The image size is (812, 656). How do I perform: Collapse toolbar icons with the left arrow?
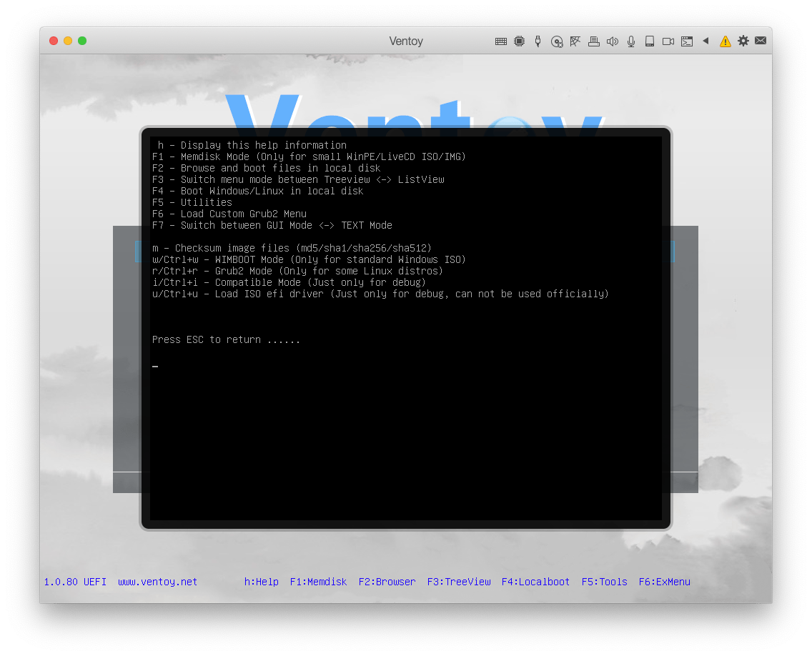(x=705, y=41)
